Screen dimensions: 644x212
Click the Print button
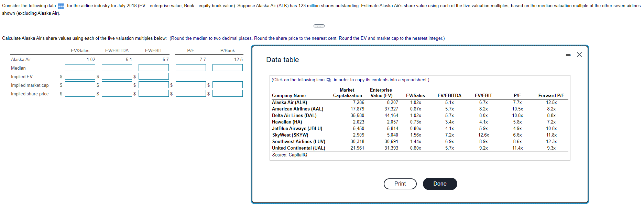pos(400,184)
